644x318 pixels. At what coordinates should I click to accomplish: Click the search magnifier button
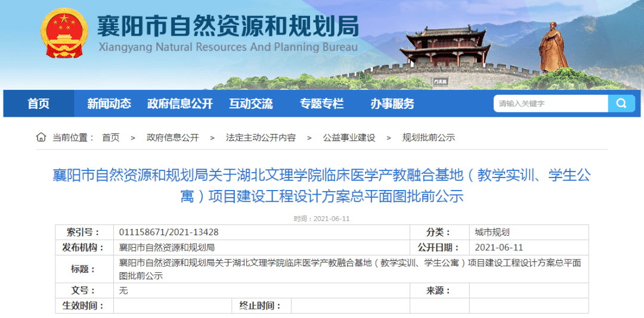pyautogui.click(x=621, y=104)
